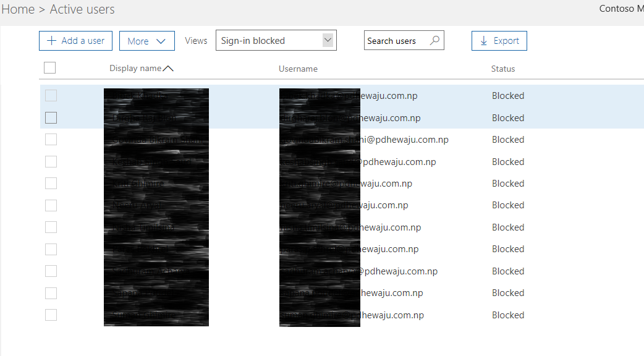This screenshot has width=644, height=356.
Task: Click the Add a user button
Action: click(x=75, y=41)
